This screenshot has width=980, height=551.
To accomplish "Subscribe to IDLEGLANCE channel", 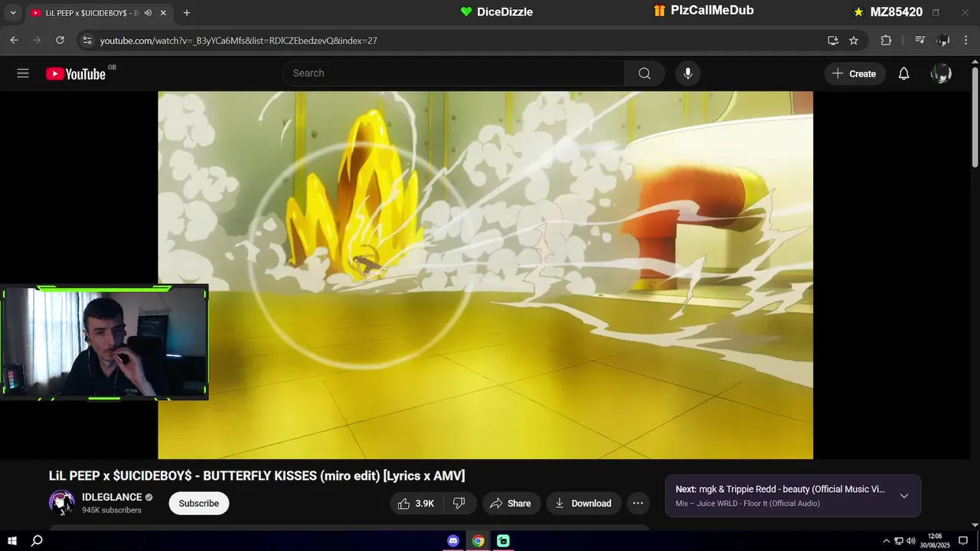I will 199,504.
